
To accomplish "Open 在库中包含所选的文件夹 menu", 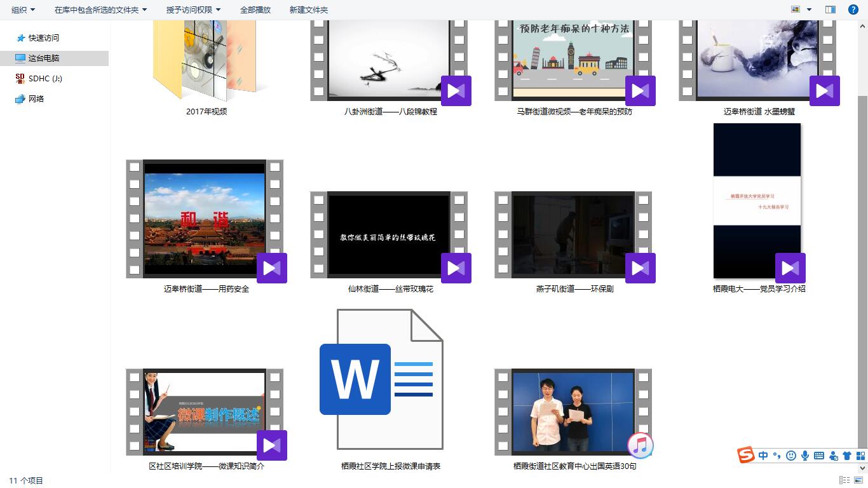I will click(100, 10).
